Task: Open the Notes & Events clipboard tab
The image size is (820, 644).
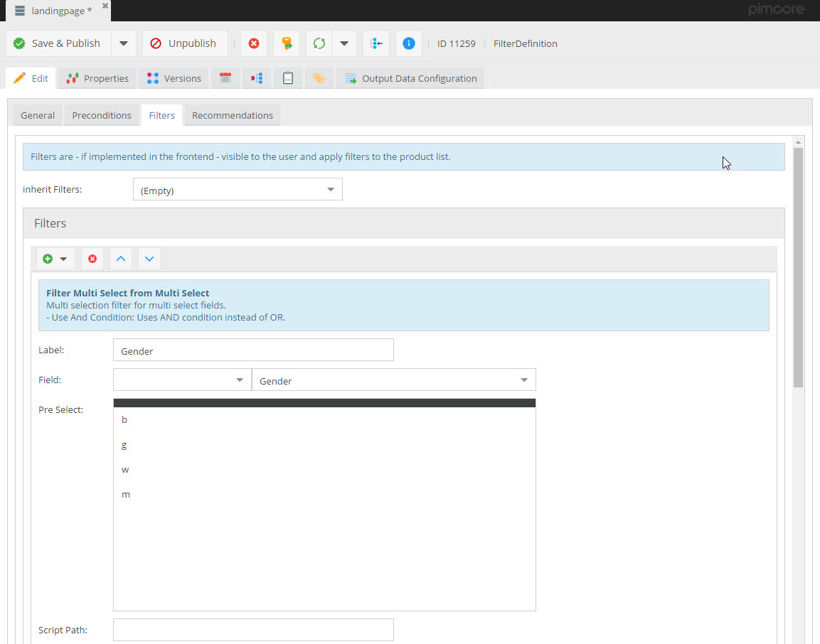Action: [x=288, y=78]
